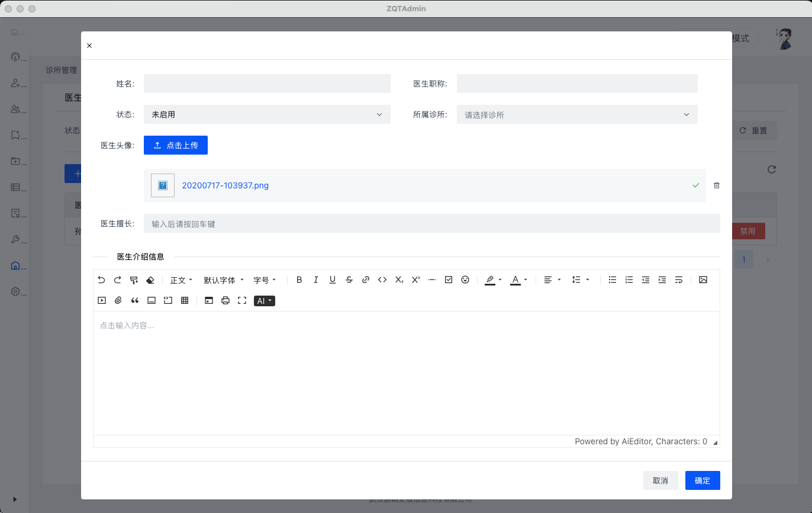Select page 1 in pagination
This screenshot has height=513, width=812.
pyautogui.click(x=744, y=259)
